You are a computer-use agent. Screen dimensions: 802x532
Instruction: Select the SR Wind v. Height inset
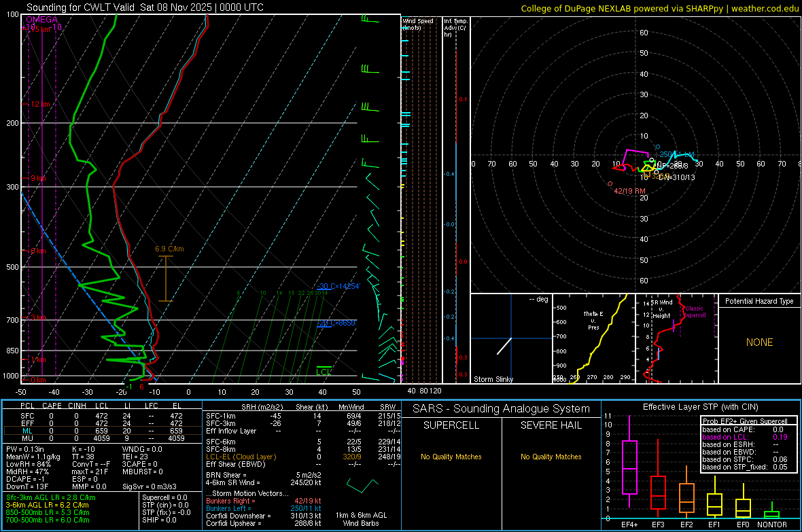pyautogui.click(x=677, y=338)
